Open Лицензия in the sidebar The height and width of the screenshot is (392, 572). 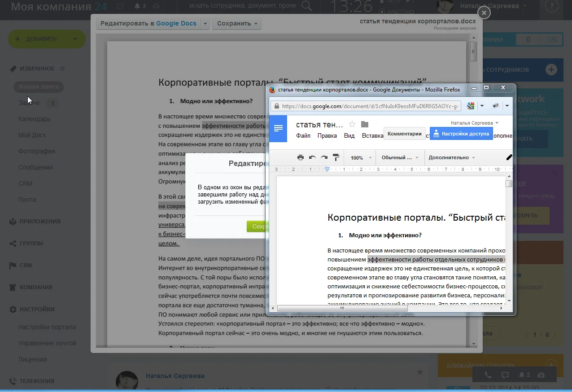(32, 359)
